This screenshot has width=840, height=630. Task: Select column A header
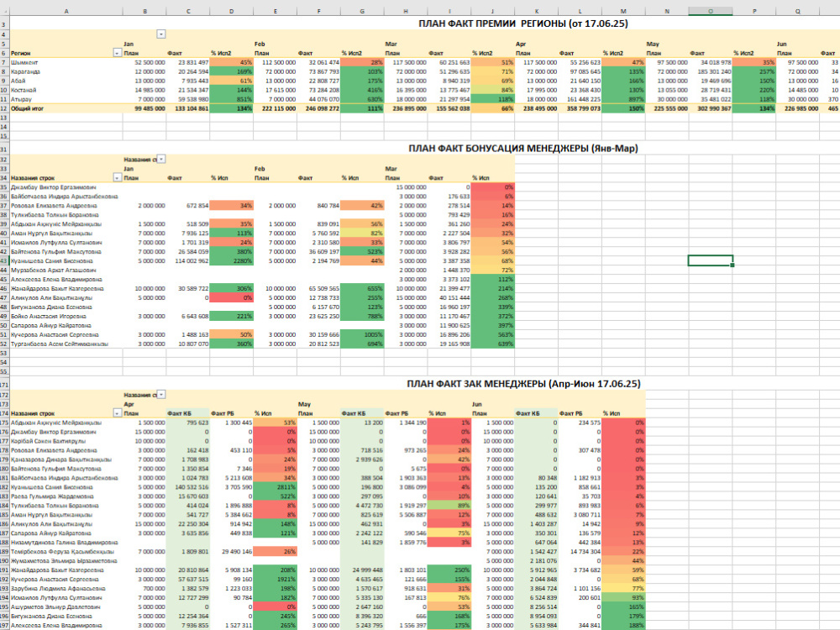pyautogui.click(x=66, y=11)
